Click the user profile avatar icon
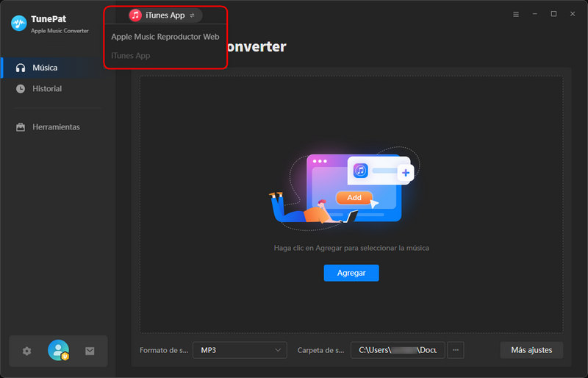The height and width of the screenshot is (378, 588). click(58, 351)
